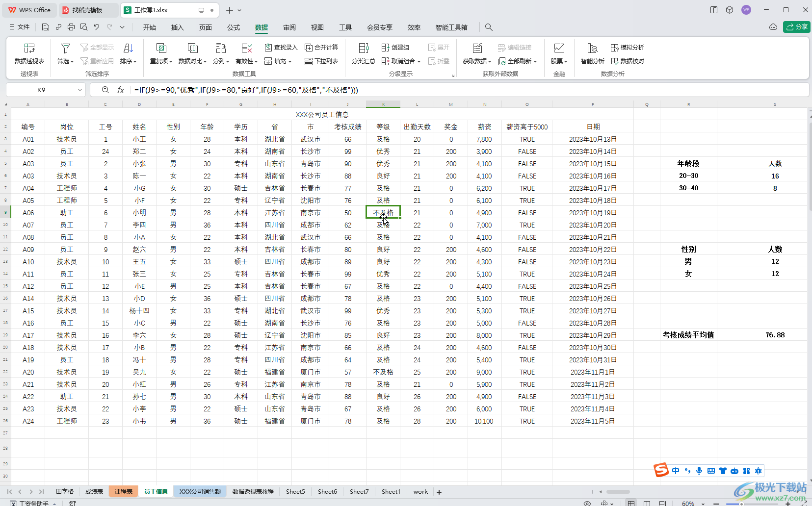This screenshot has height=506, width=812.
Task: Open the Review (审阅) ribbon tab
Action: (289, 27)
